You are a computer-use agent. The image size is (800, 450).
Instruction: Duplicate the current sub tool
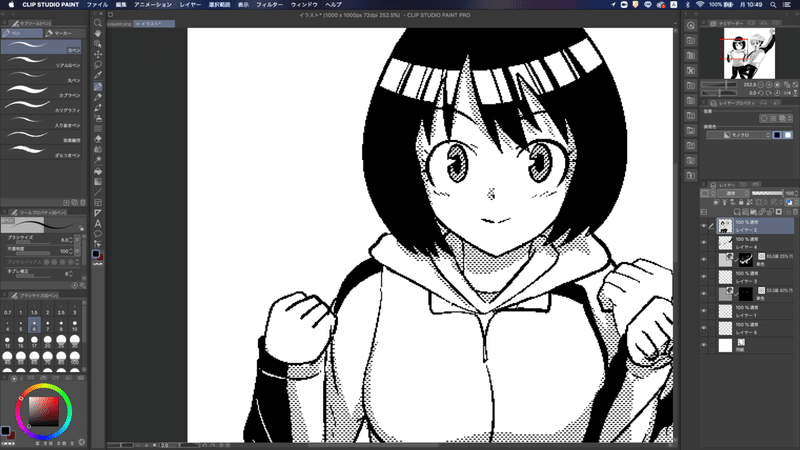[x=74, y=203]
